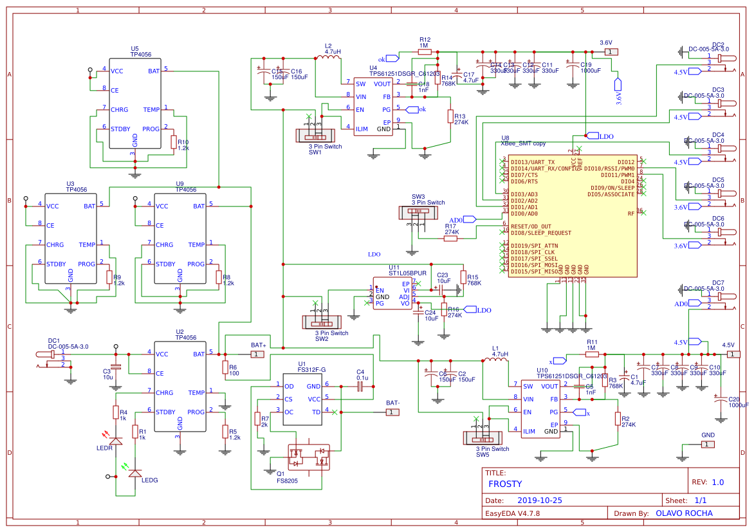This screenshot has height=532, width=756.
Task: Click the SW2 3 Pin Switch symbol
Action: (322, 322)
